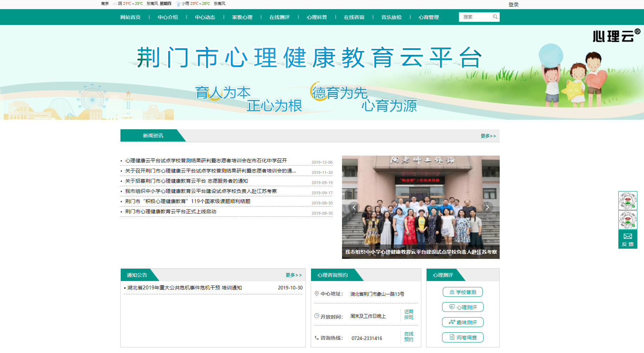Click 更多 in 新闻资讯 section
This screenshot has width=644, height=353.
point(488,136)
